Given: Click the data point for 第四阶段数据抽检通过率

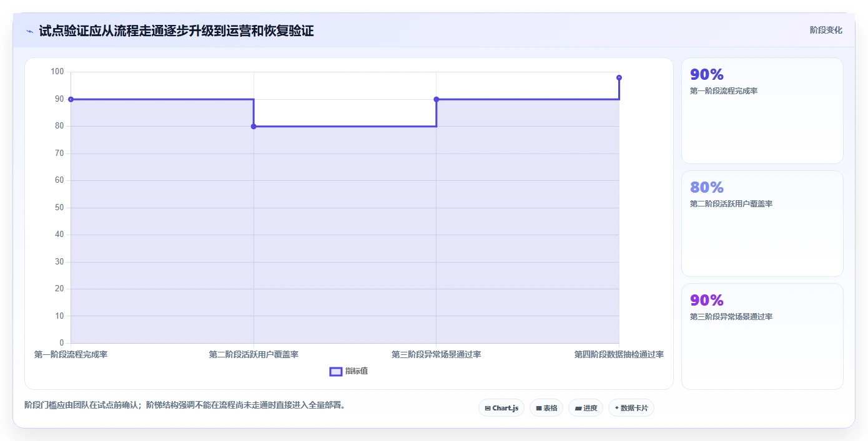Looking at the screenshot, I should pos(619,77).
